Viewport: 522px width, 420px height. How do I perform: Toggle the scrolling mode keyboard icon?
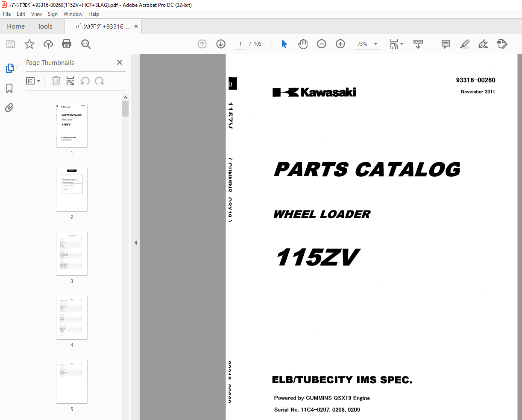click(x=418, y=44)
